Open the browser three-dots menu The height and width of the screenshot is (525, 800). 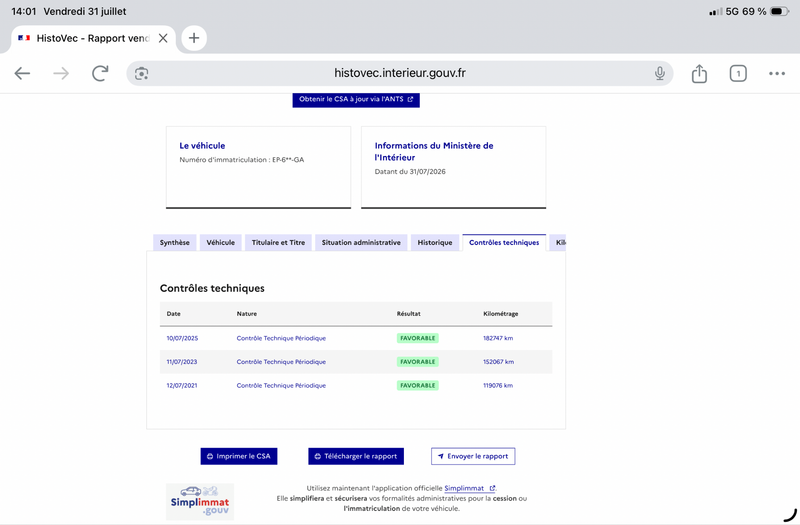point(777,73)
